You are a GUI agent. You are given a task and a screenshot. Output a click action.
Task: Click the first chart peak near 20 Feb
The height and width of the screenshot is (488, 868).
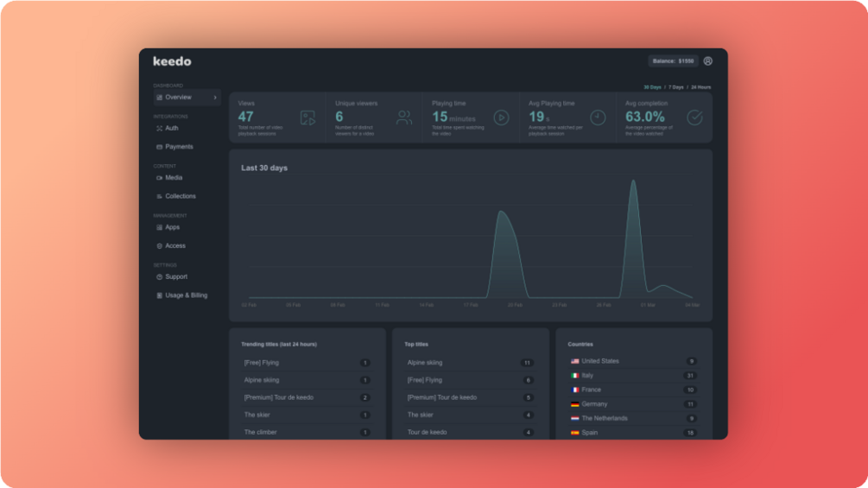click(x=501, y=212)
